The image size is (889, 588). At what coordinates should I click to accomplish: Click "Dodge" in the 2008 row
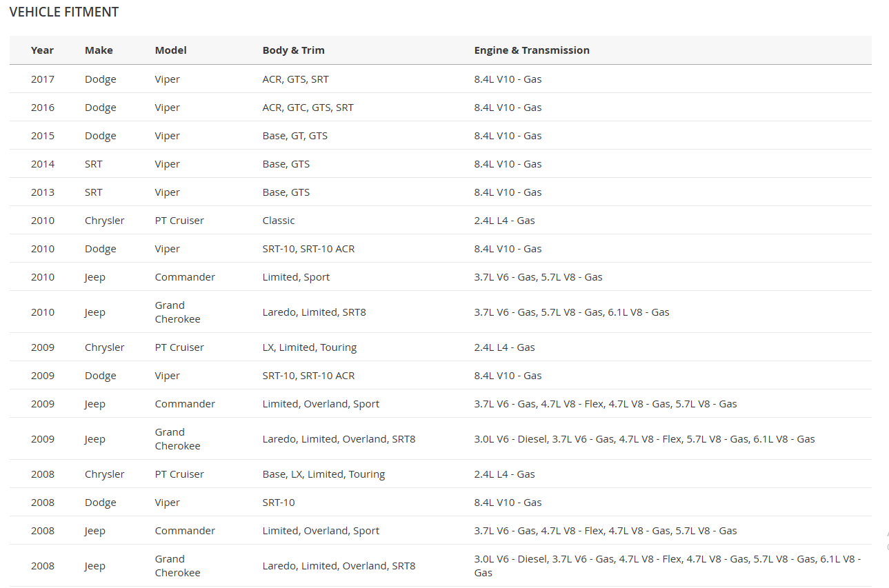[101, 503]
